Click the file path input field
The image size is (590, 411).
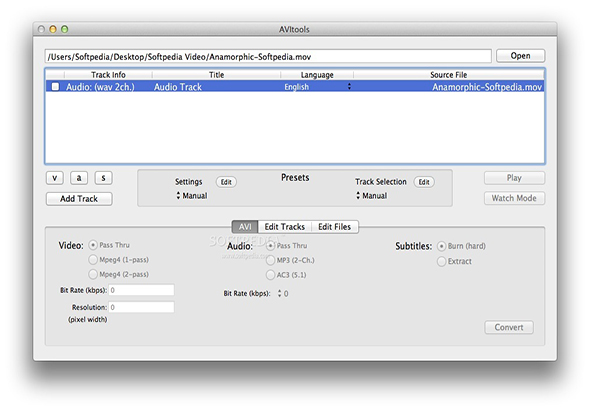268,56
